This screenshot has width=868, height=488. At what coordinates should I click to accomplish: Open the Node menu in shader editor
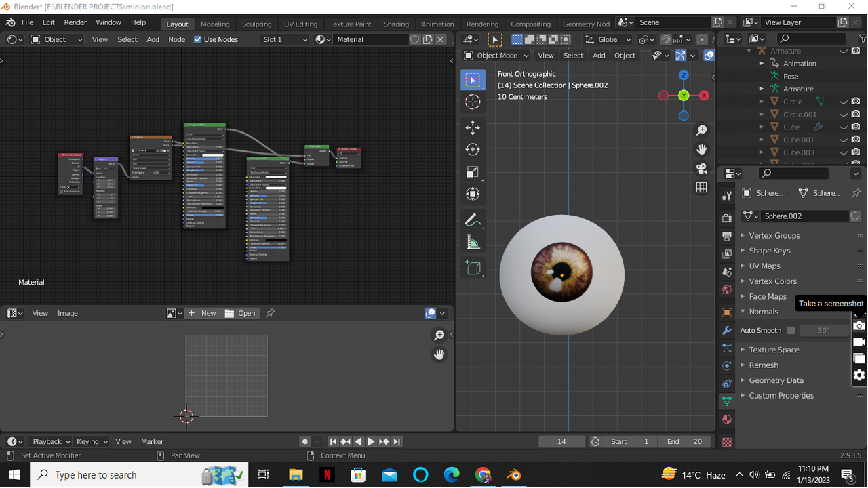click(x=176, y=39)
